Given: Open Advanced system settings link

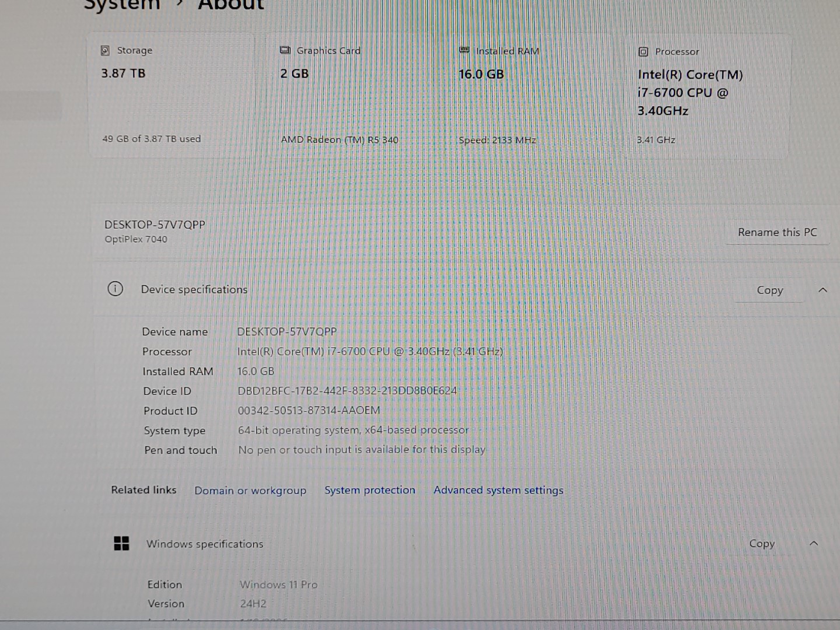Looking at the screenshot, I should point(498,491).
